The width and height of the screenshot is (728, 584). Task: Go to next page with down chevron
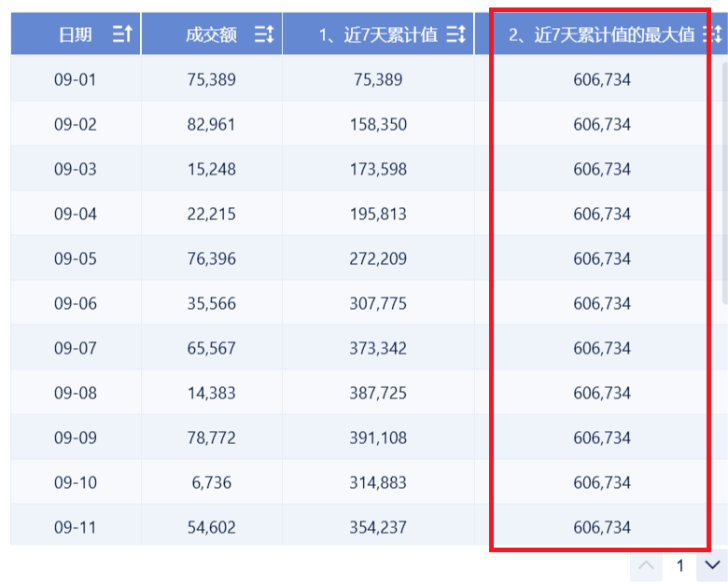pyautogui.click(x=712, y=565)
